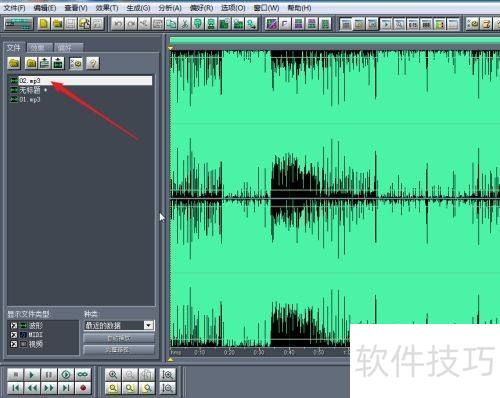Screen dimensions: 500x398
Task: Click the circled play-to-end button
Action: [66, 375]
